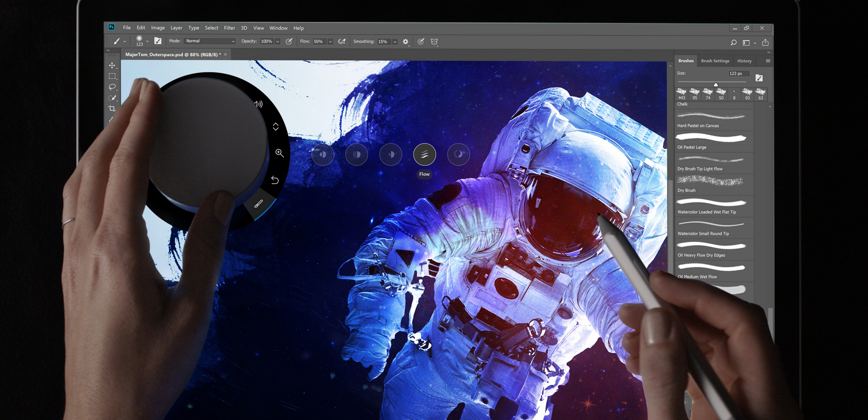
Task: Toggle pressure for opacity button
Action: point(289,41)
